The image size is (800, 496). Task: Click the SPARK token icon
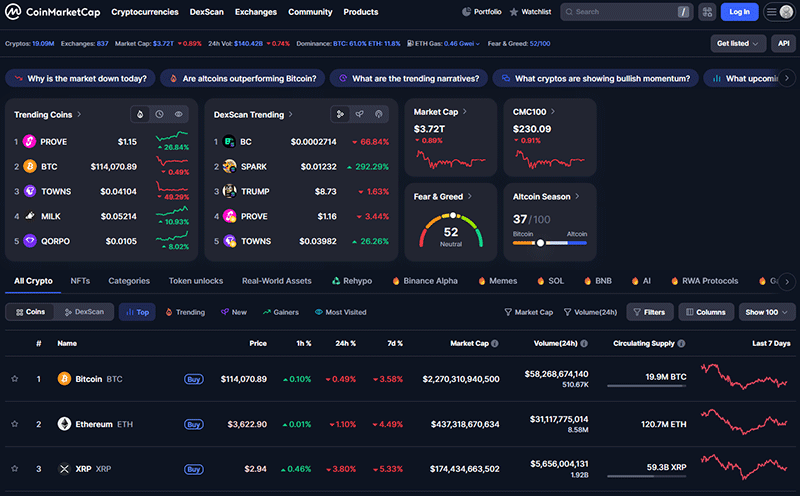pos(230,166)
